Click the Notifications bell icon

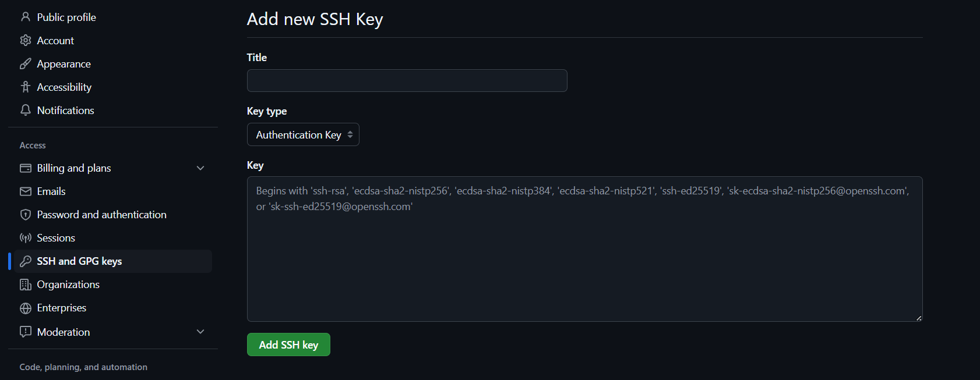26,110
